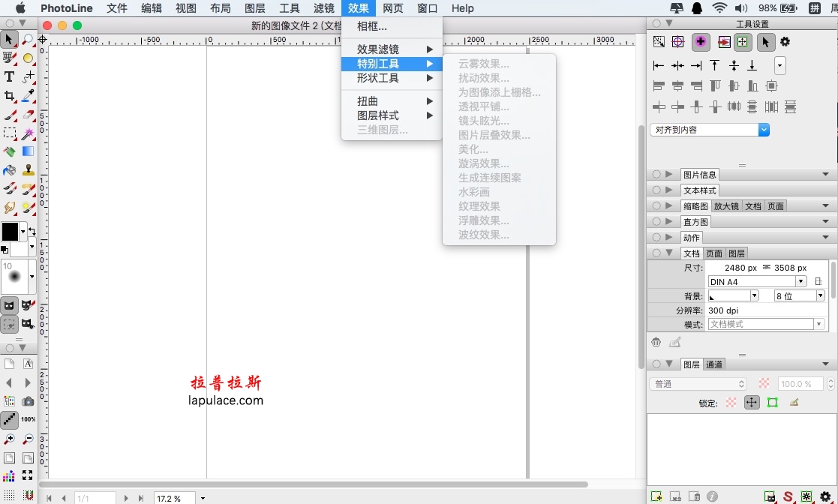Select the Text tool
Image resolution: width=838 pixels, height=504 pixels.
tap(9, 76)
